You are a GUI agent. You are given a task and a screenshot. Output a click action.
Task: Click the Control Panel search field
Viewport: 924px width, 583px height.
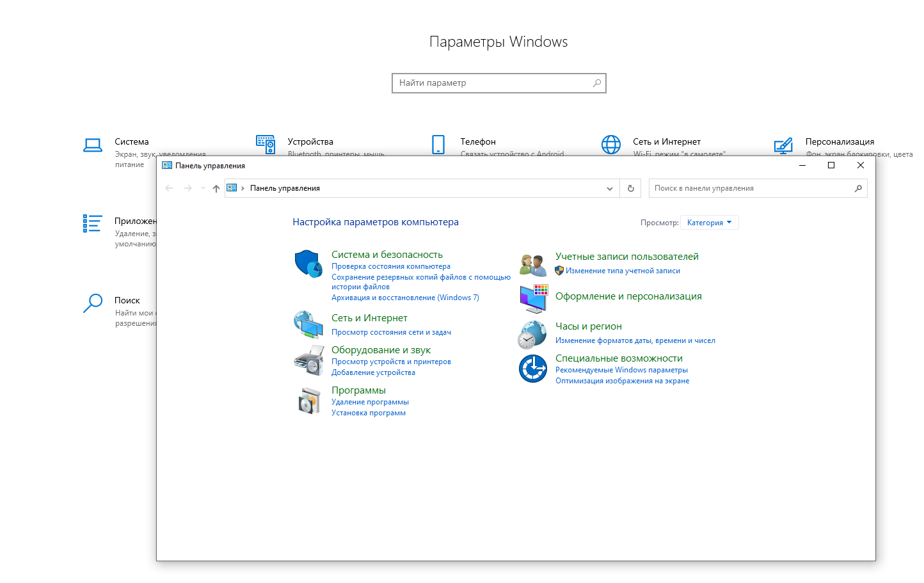click(x=752, y=188)
